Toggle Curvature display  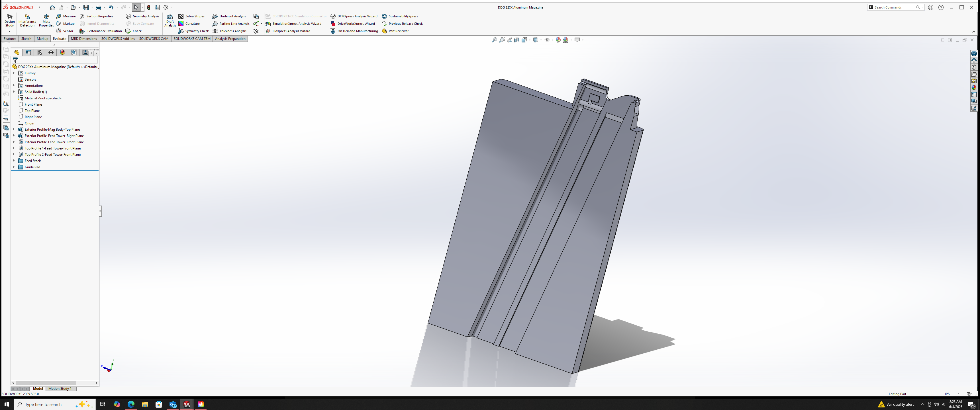pyautogui.click(x=189, y=24)
